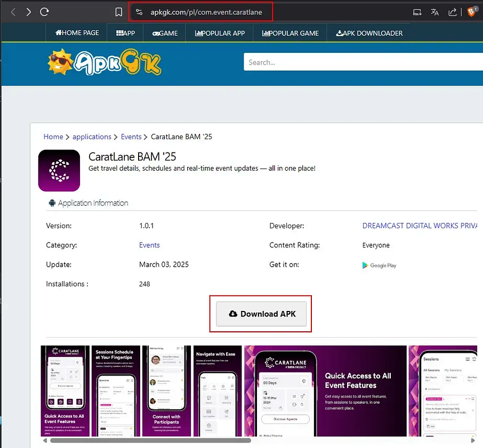Open Navigate with Ease screenshot
The height and width of the screenshot is (448, 483).
point(218,391)
